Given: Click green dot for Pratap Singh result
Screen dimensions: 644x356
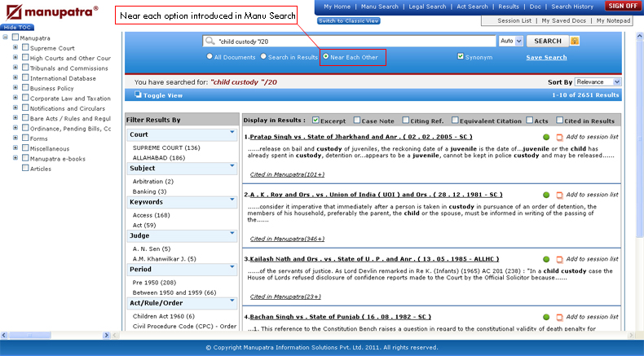Looking at the screenshot, I should click(x=546, y=137).
